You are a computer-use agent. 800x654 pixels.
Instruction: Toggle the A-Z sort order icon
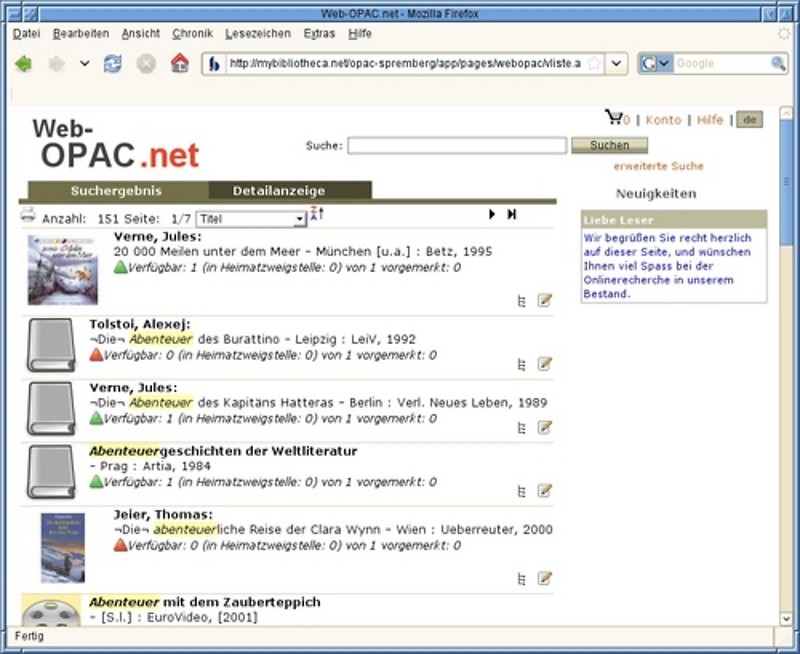click(x=317, y=214)
